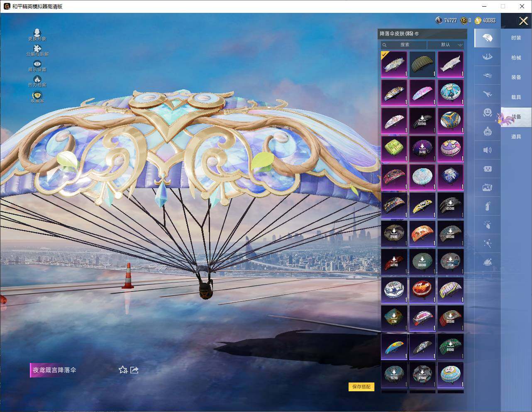Image resolution: width=532 pixels, height=412 pixels.
Task: Select the drone category icon
Action: [488, 76]
